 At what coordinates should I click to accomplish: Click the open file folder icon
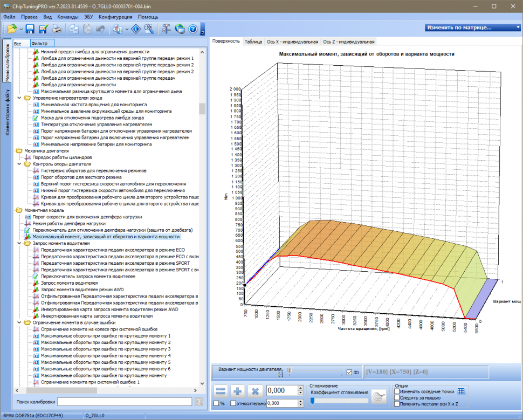tap(11, 29)
